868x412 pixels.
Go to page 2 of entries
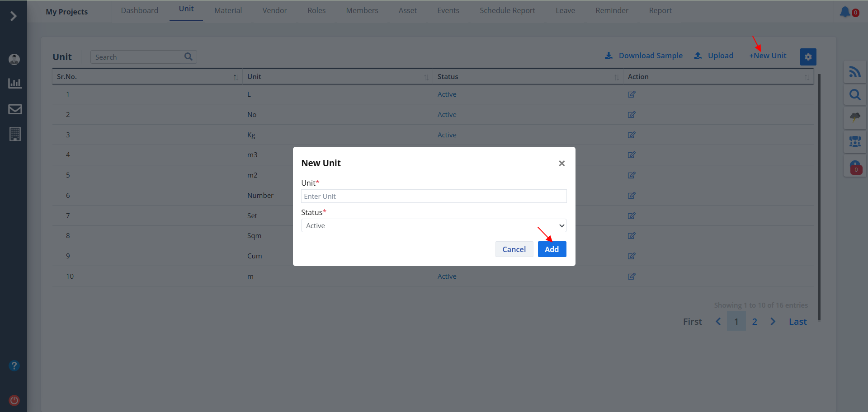(754, 322)
